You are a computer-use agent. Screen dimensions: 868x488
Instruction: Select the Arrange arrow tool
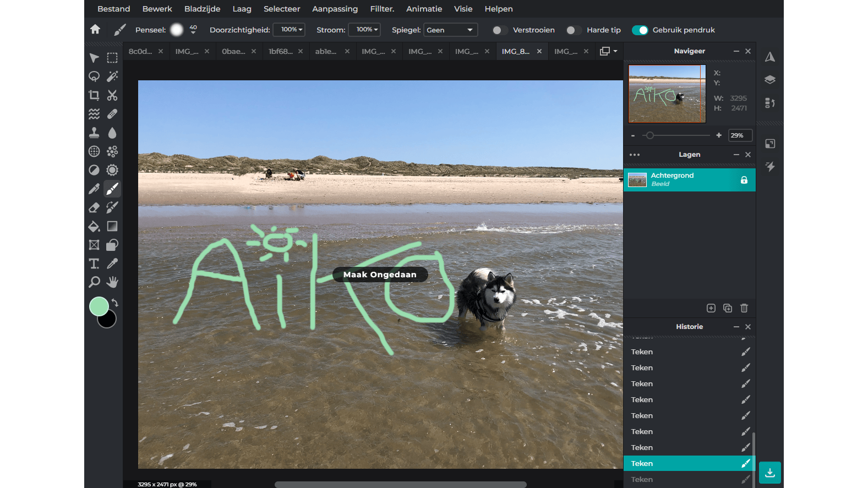click(x=94, y=58)
